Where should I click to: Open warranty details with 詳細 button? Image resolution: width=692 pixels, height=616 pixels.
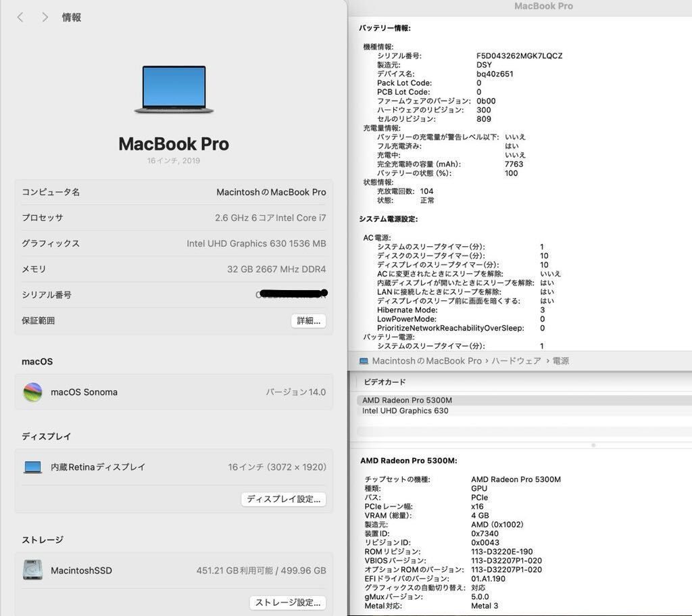click(x=308, y=321)
